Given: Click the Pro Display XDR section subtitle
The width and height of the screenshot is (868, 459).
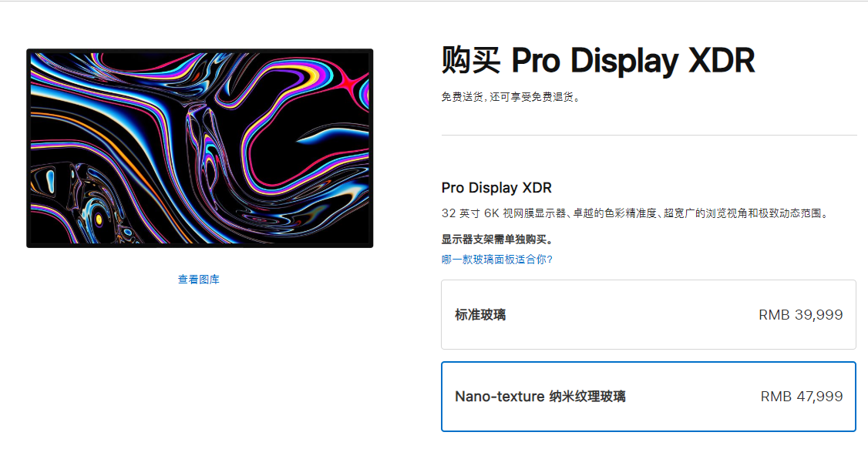Looking at the screenshot, I should (x=496, y=188).
